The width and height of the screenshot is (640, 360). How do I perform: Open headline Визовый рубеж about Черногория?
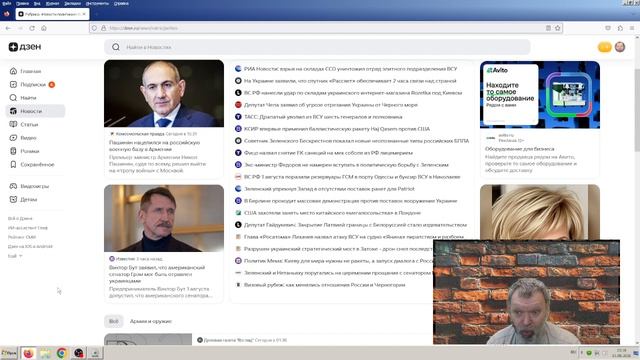click(324, 285)
